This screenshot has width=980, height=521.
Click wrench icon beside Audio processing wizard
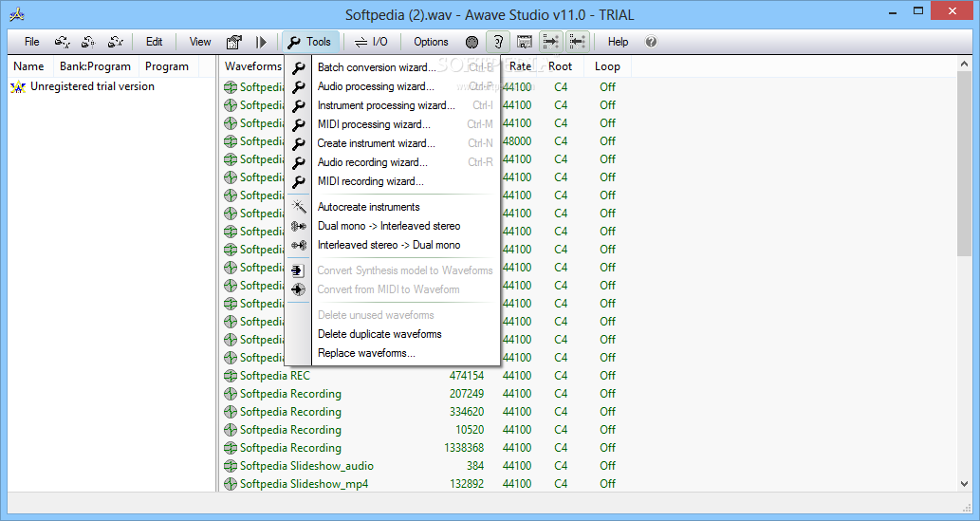299,86
